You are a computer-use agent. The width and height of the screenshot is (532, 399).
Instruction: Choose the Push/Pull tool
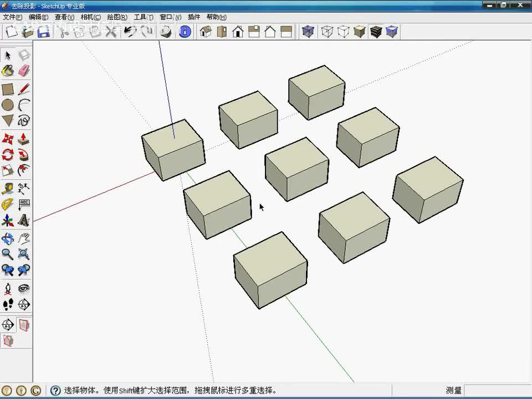[24, 139]
